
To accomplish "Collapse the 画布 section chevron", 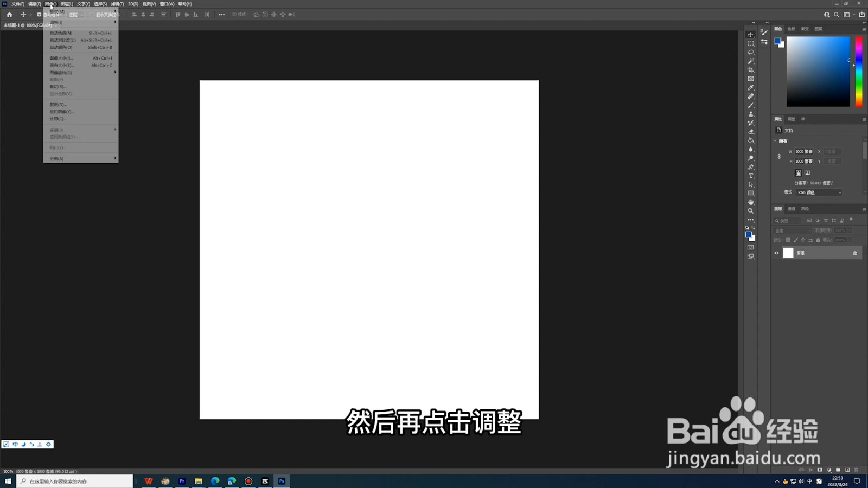I will (775, 141).
